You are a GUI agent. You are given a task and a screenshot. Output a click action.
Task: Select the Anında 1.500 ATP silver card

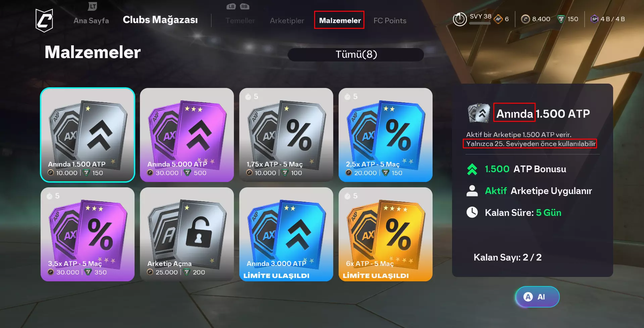pos(88,135)
